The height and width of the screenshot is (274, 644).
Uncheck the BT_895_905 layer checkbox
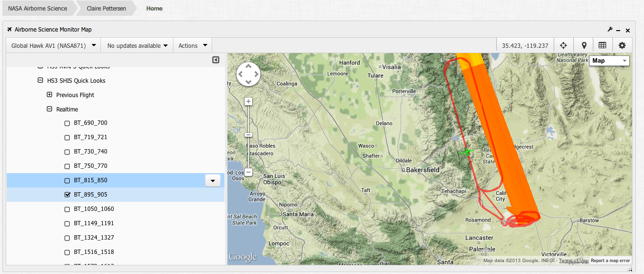tap(67, 195)
